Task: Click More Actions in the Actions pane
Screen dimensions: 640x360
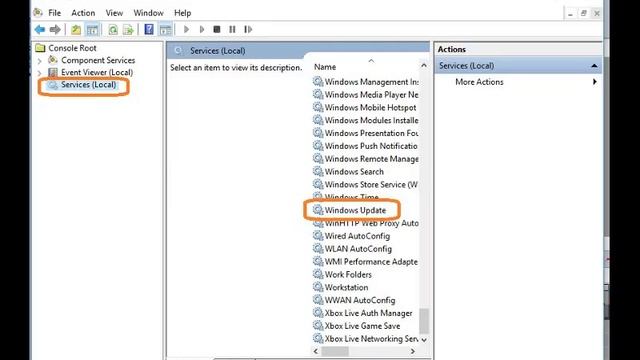Action: tap(479, 82)
